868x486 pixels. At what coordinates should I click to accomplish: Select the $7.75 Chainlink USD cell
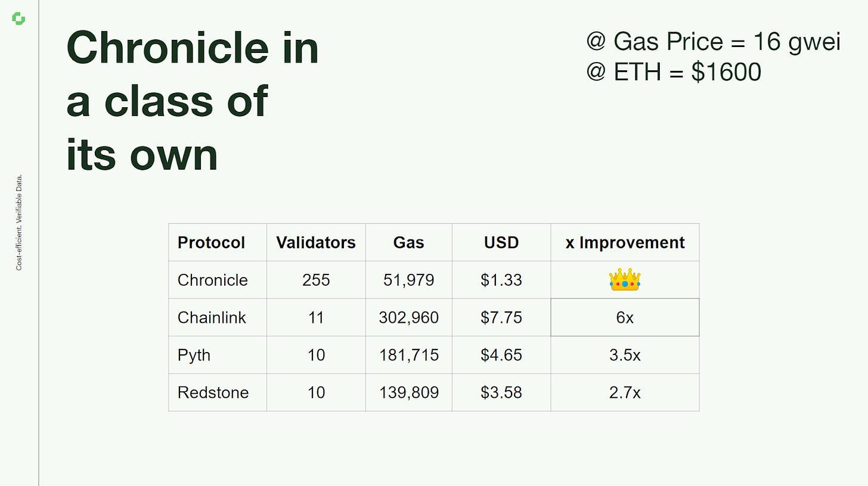(x=501, y=317)
